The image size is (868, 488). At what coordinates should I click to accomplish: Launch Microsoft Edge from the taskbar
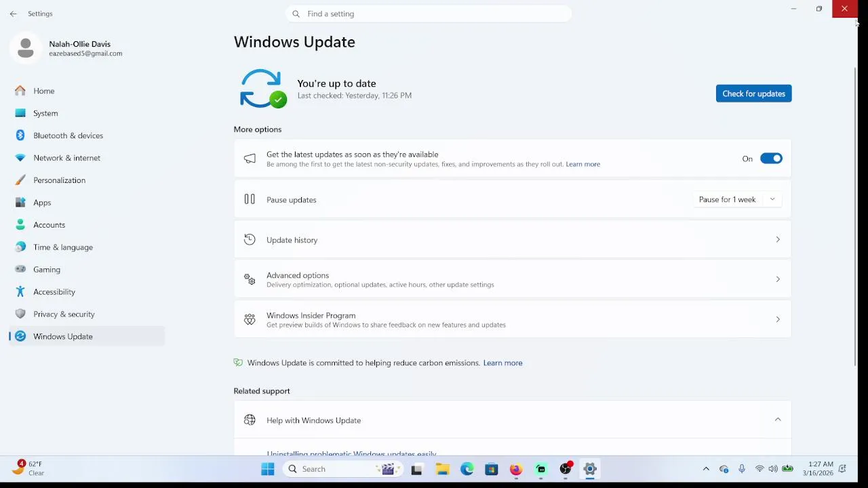467,469
